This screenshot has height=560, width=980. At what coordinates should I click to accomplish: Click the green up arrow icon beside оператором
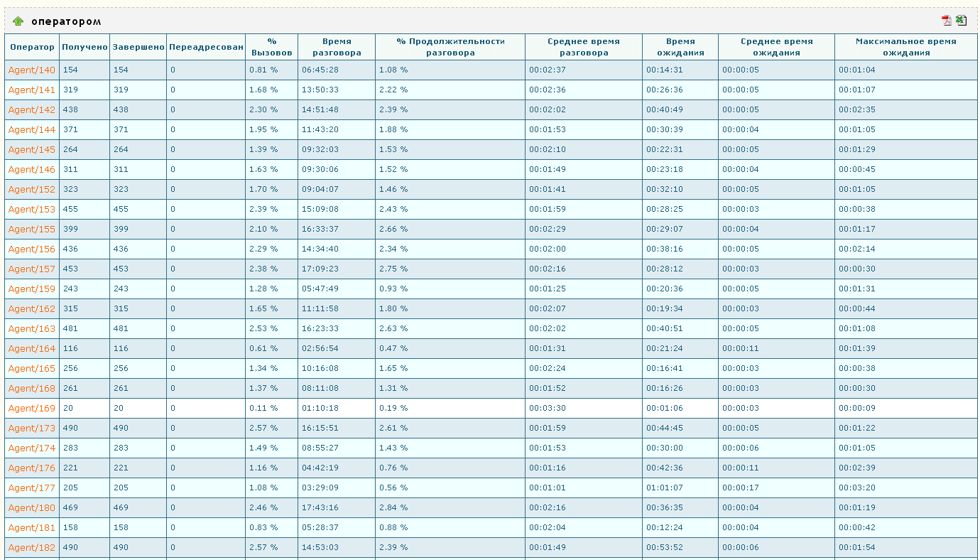pos(18,21)
